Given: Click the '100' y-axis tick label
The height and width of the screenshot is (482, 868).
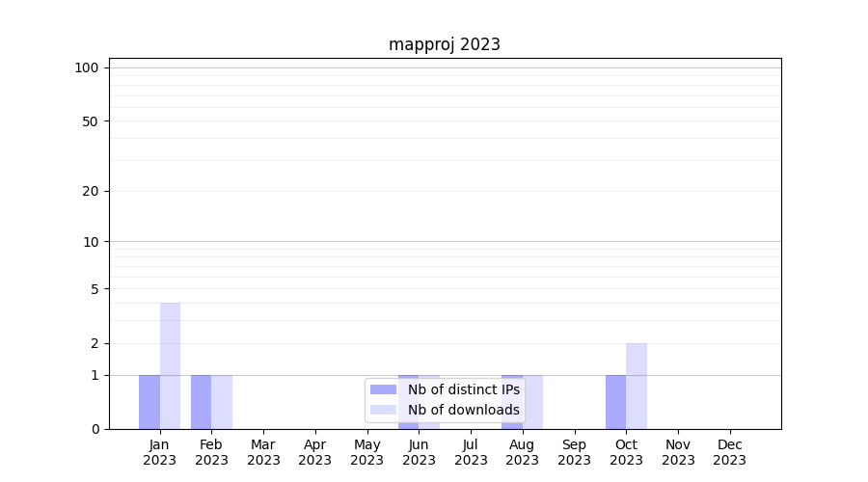Looking at the screenshot, I should 87,67.
